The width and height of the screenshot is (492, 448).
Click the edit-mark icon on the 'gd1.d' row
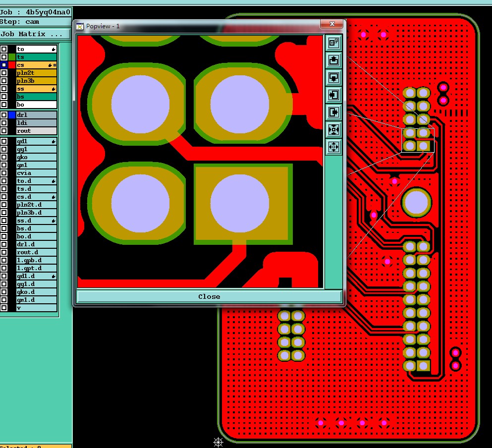pos(54,276)
